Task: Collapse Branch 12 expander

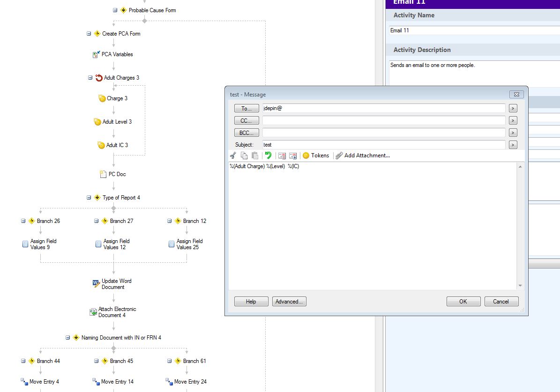Action: 169,221
